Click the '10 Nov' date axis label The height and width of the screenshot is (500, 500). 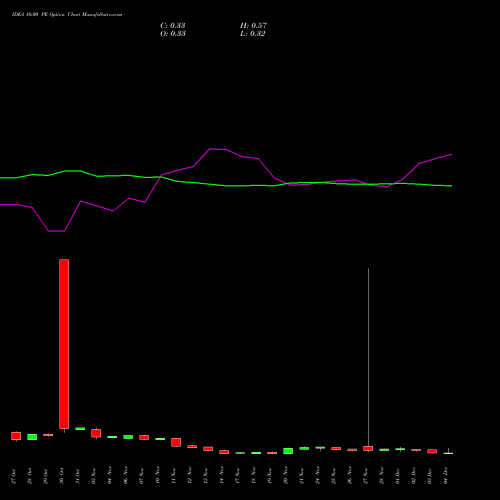click(x=157, y=475)
